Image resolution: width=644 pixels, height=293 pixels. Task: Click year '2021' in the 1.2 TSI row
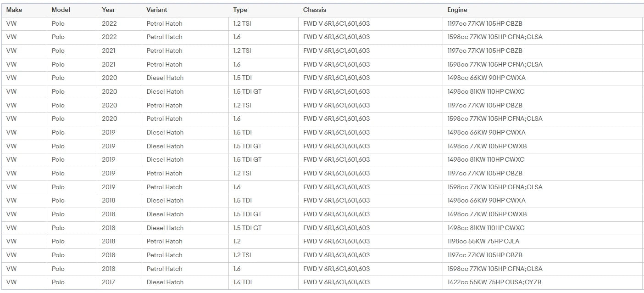[109, 51]
